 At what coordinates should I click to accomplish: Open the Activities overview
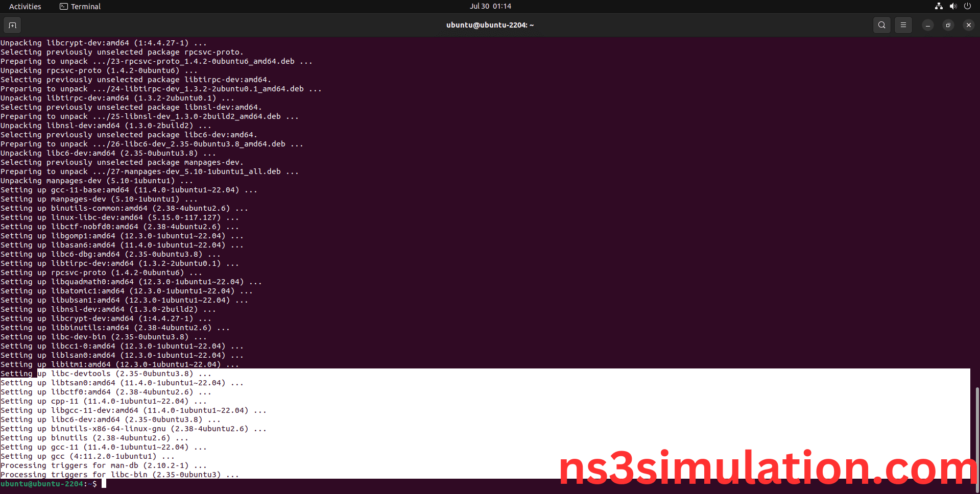coord(25,6)
